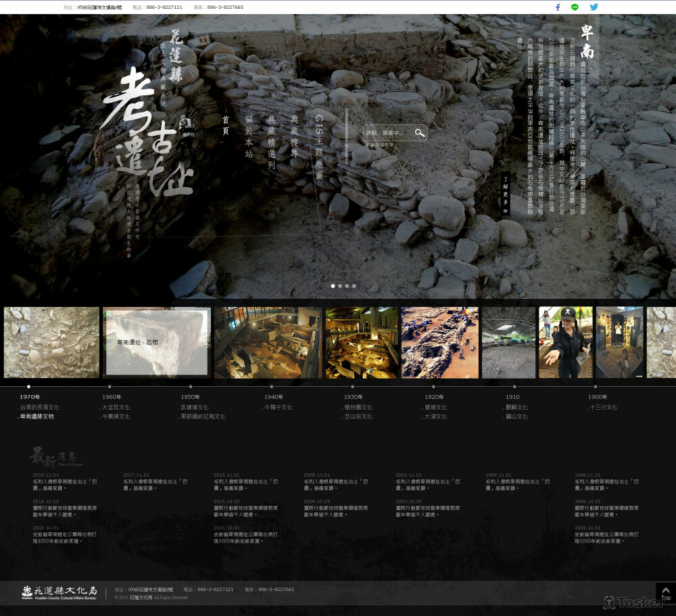Open the 首頁 menu item
This screenshot has width=676, height=616.
(x=226, y=125)
